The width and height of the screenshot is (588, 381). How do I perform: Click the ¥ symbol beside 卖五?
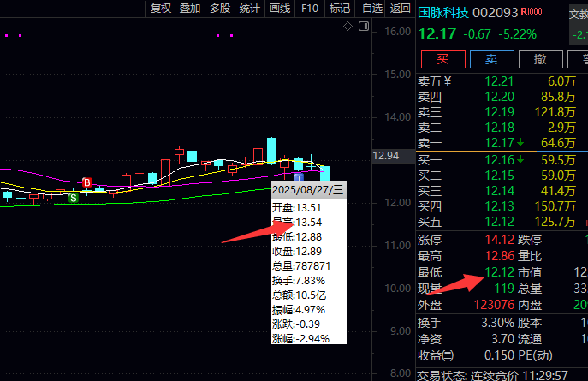(x=447, y=81)
